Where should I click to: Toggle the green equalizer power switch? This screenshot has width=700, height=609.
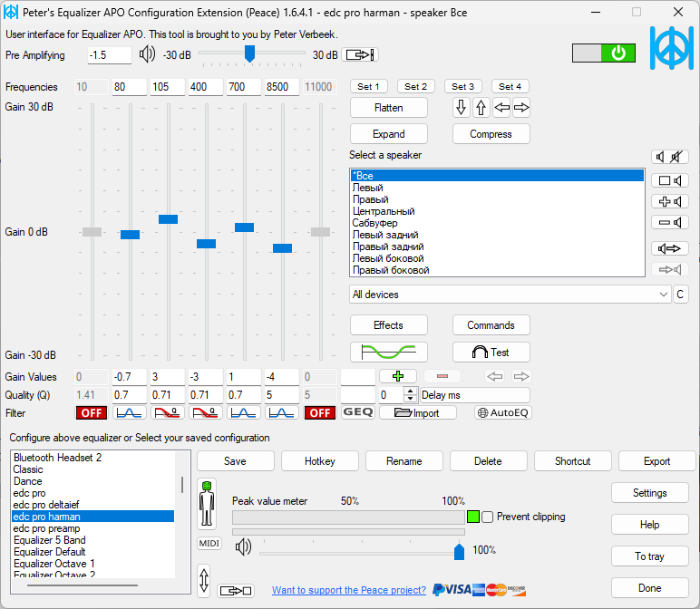(604, 53)
